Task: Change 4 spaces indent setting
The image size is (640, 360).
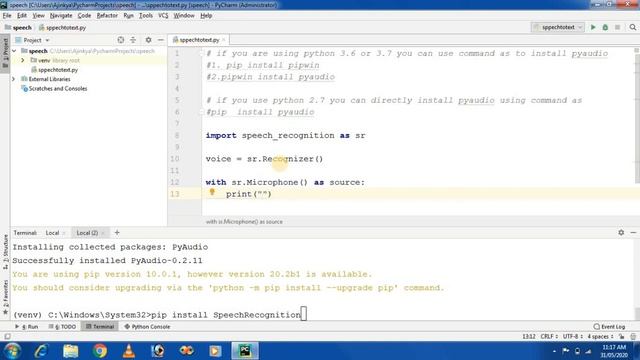Action: click(x=600, y=337)
